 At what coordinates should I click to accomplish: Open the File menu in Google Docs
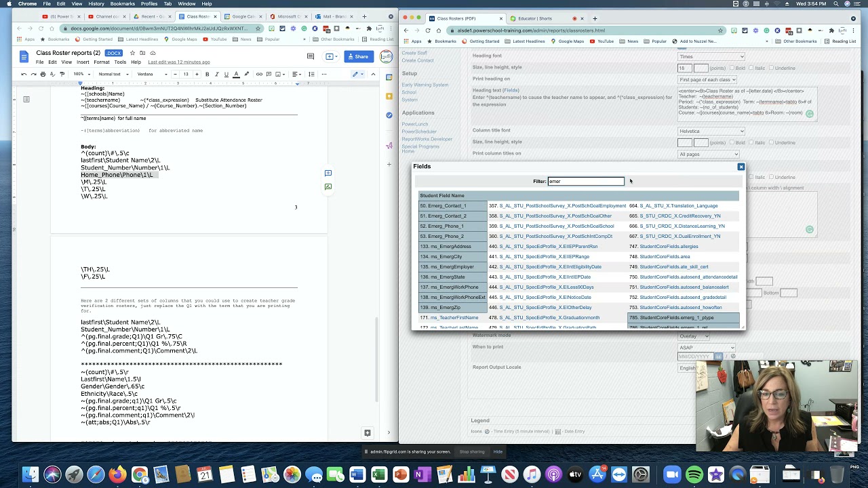[40, 62]
